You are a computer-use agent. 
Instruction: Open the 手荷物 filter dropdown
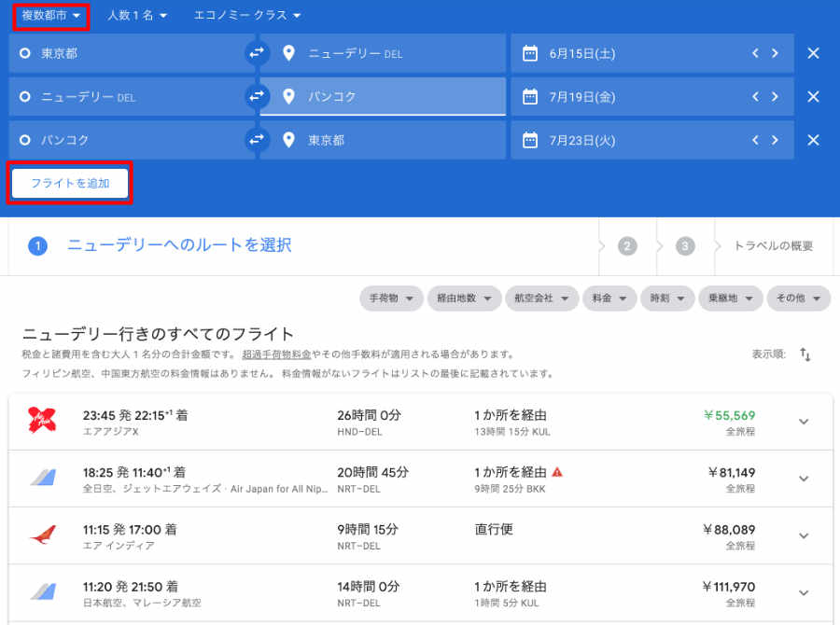point(392,299)
